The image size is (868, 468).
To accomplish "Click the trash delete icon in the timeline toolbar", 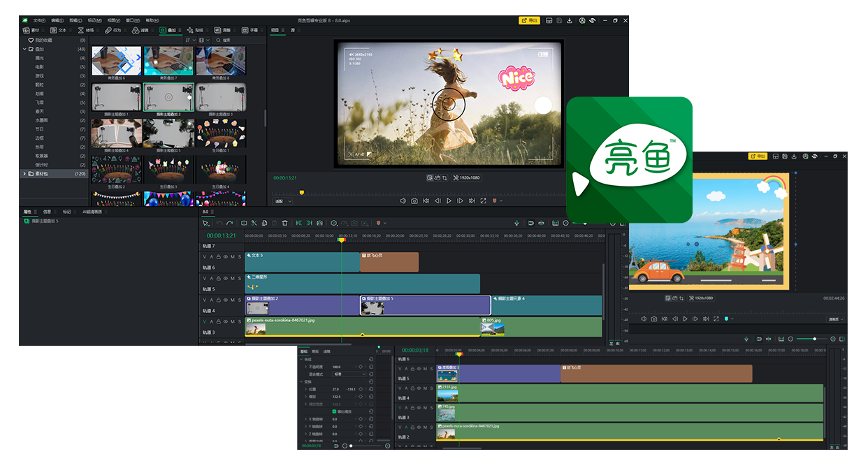I will (284, 224).
